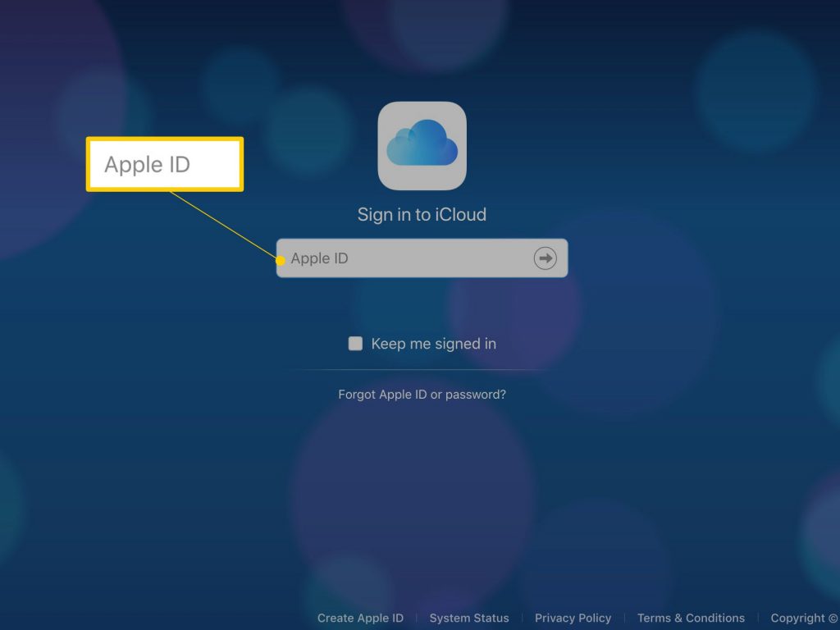Click the "Keep me signed in" label text
This screenshot has width=840, height=630.
point(433,344)
